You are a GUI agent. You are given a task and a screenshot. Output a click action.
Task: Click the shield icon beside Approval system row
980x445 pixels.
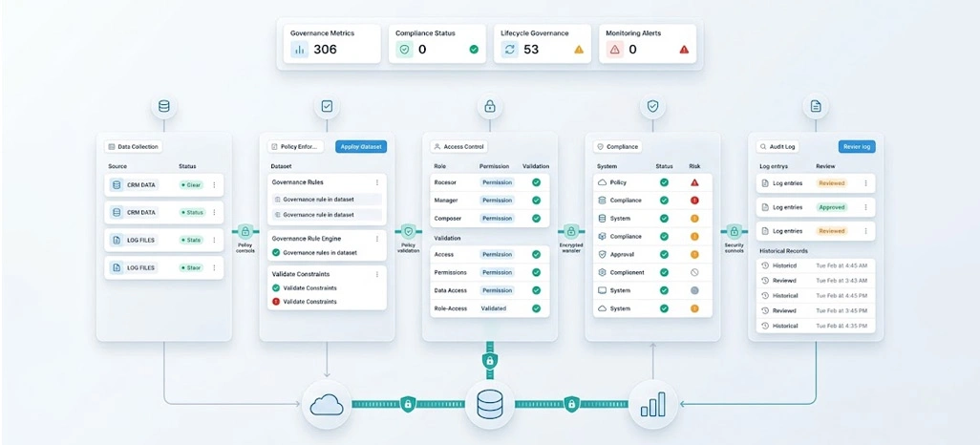(603, 254)
